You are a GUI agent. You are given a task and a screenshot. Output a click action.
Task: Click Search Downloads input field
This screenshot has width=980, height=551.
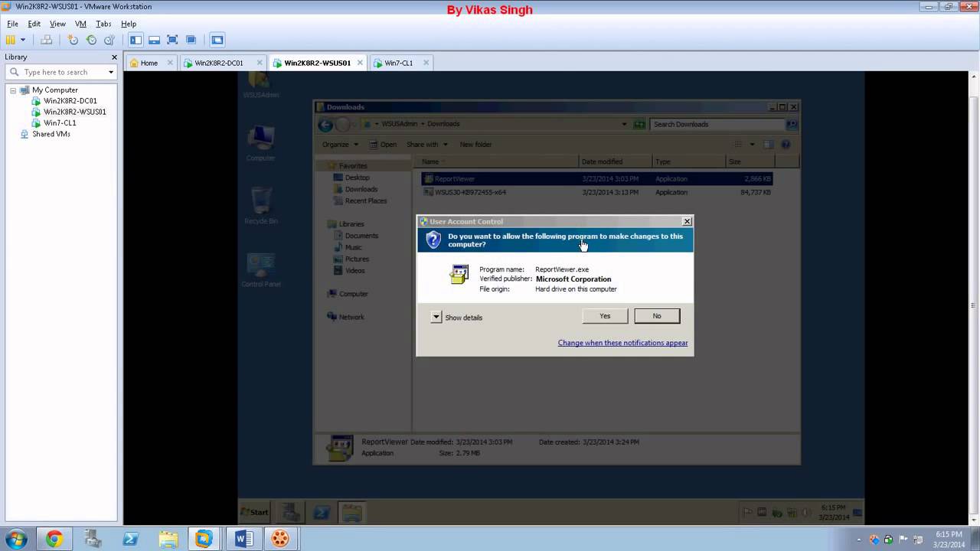tap(717, 124)
